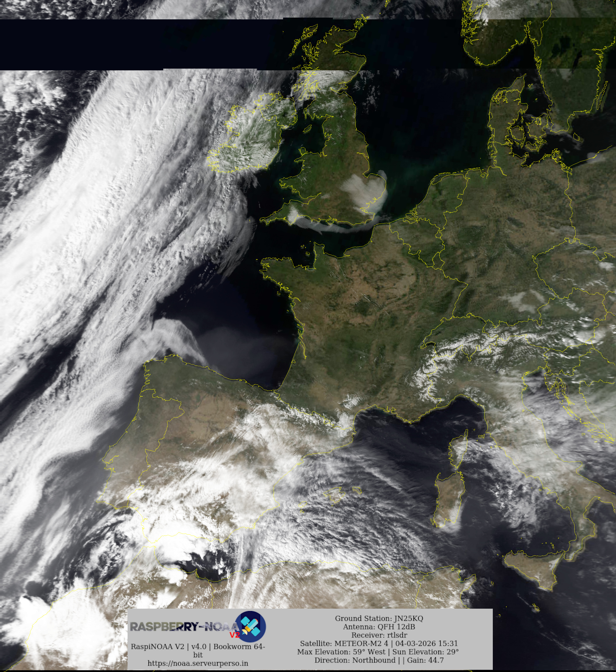Viewport: 616px width, 672px height.
Task: Click the RaspiNOAA V2 v4.0 Bookworm text
Action: 198,647
